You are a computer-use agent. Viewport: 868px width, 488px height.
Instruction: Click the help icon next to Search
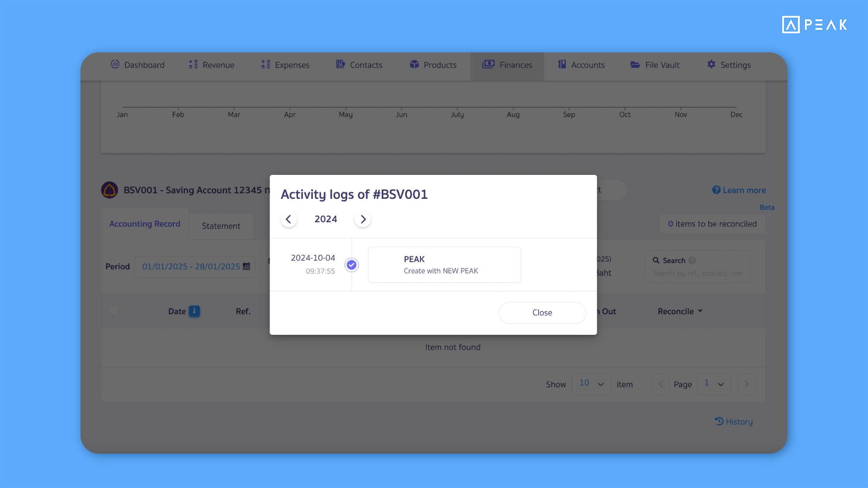coord(692,261)
